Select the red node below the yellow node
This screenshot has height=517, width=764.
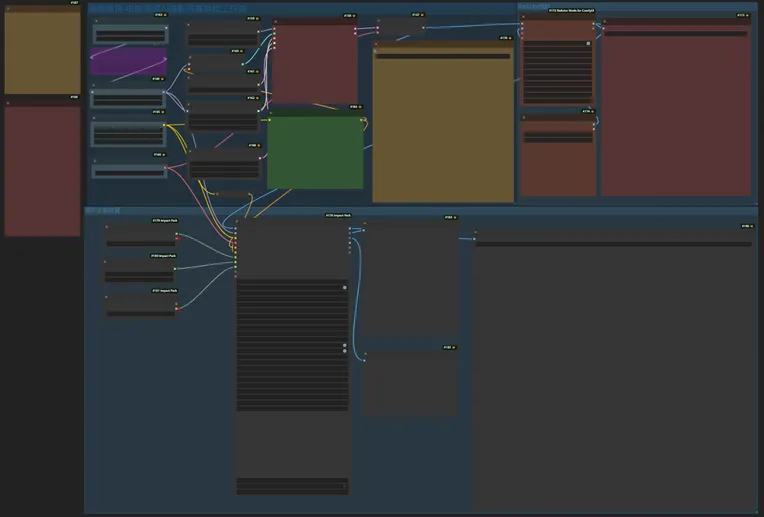click(42, 170)
